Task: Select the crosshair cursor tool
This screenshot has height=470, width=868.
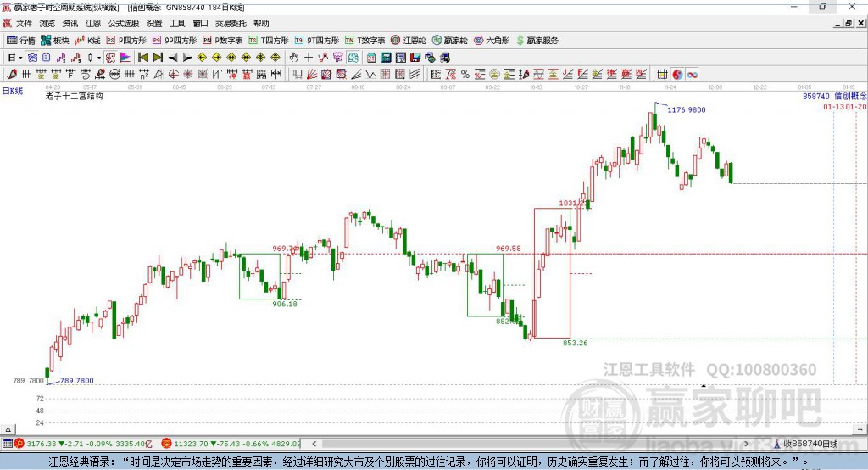Action: [309, 58]
